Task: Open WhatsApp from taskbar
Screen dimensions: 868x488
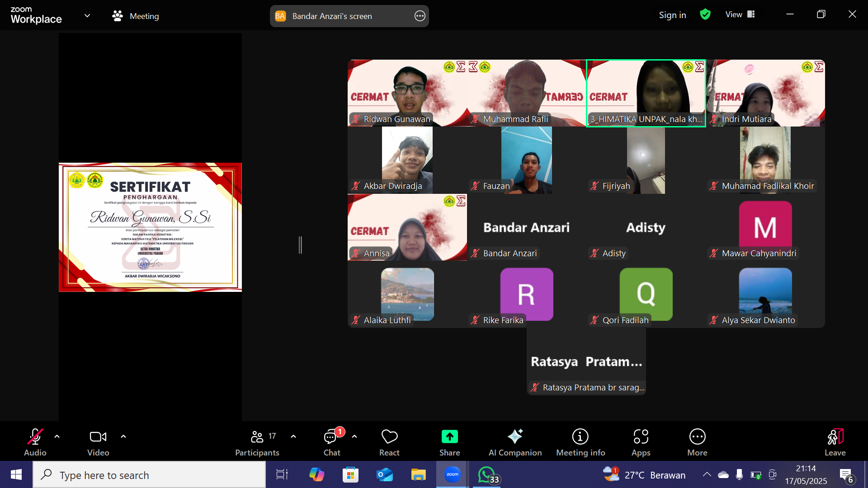Action: [x=487, y=474]
